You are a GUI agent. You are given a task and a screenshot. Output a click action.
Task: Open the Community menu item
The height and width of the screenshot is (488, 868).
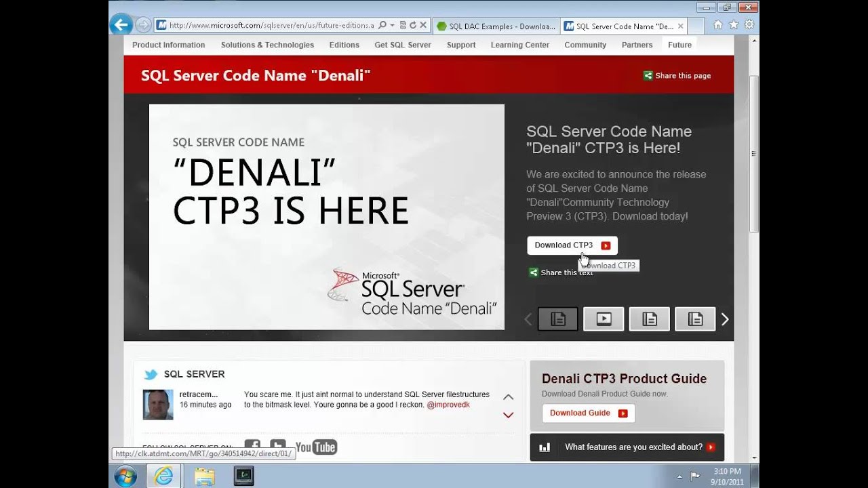pyautogui.click(x=585, y=45)
